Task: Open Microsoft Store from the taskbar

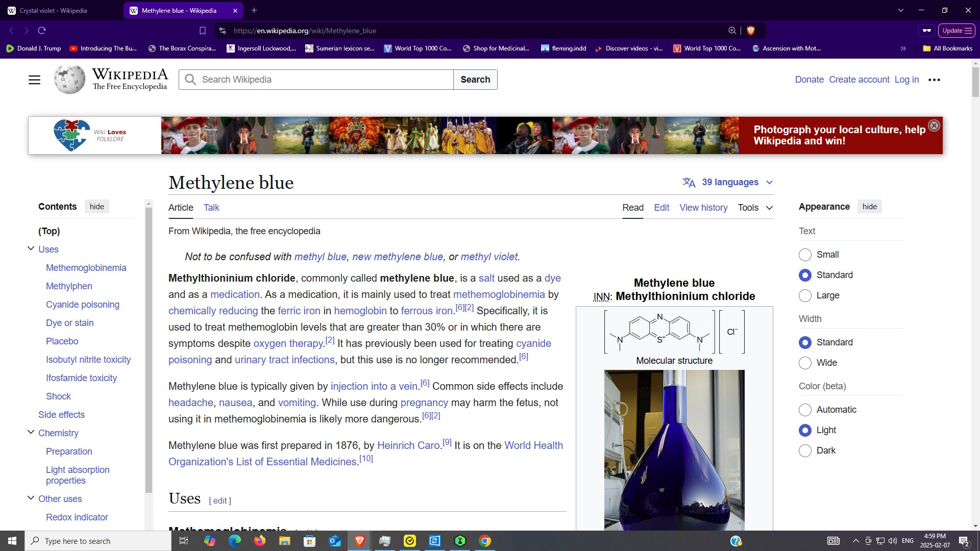Action: [x=310, y=541]
